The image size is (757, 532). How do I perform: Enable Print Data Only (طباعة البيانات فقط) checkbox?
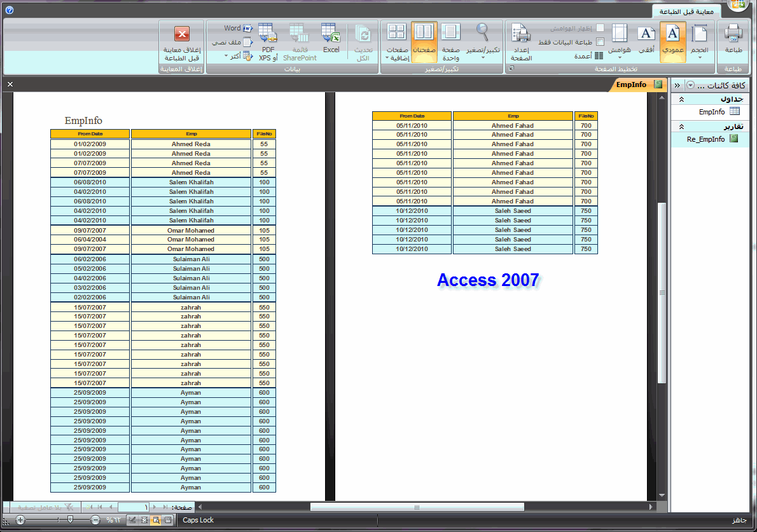(600, 42)
